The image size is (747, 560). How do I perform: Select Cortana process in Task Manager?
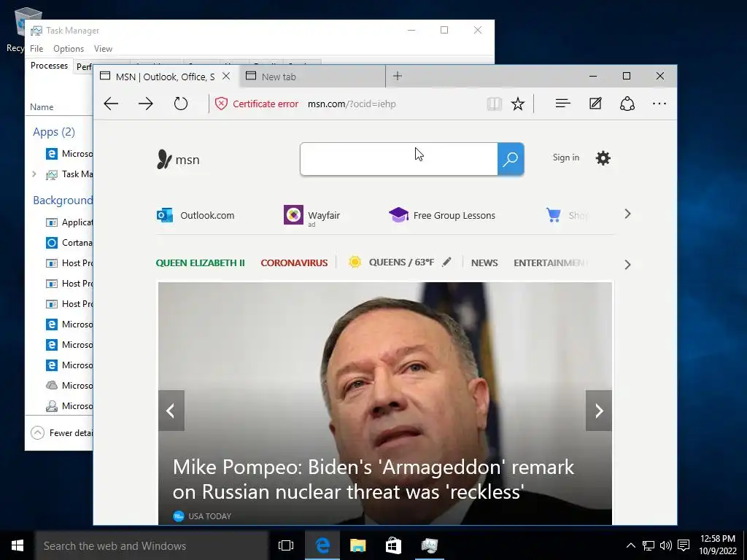pyautogui.click(x=69, y=243)
